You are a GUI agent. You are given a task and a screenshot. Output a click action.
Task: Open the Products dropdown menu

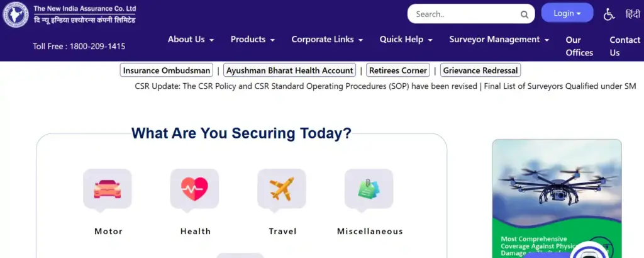[x=252, y=39]
